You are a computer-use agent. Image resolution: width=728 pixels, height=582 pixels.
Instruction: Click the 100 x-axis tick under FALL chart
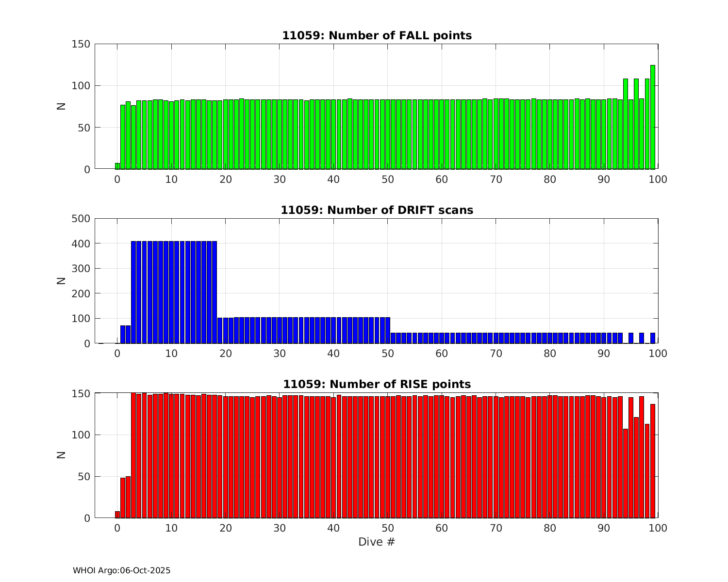click(658, 179)
